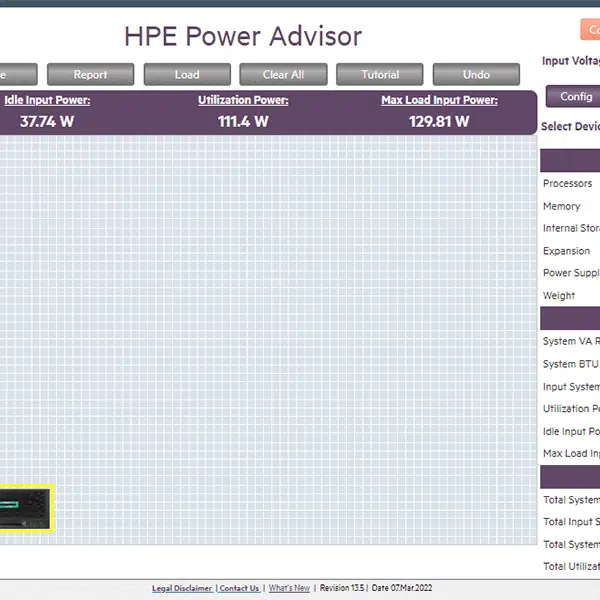Screen dimensions: 600x600
Task: Select the Memory row
Action: coord(562,206)
